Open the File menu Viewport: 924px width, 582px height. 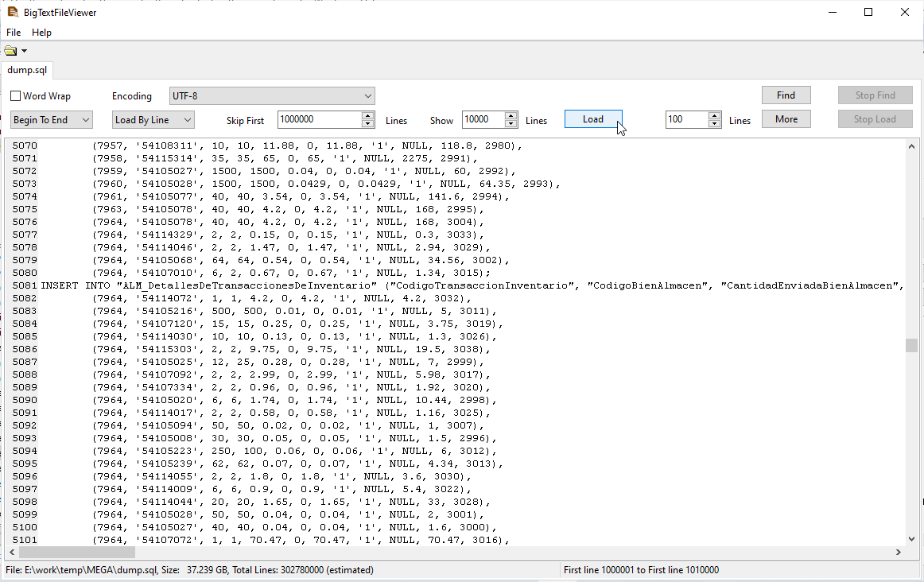[14, 33]
